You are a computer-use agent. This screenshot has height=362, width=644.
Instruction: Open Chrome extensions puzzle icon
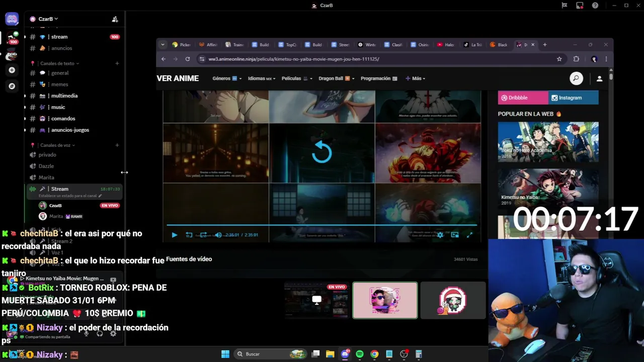pos(576,59)
